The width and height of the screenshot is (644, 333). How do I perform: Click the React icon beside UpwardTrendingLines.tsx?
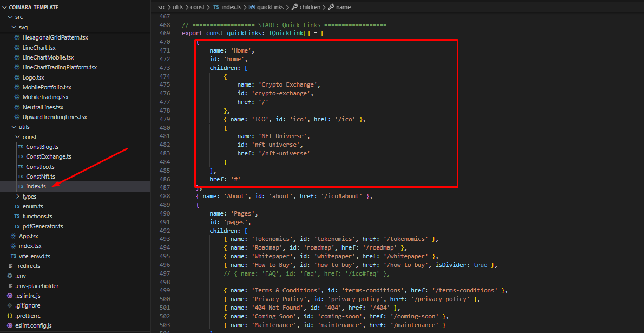(17, 117)
